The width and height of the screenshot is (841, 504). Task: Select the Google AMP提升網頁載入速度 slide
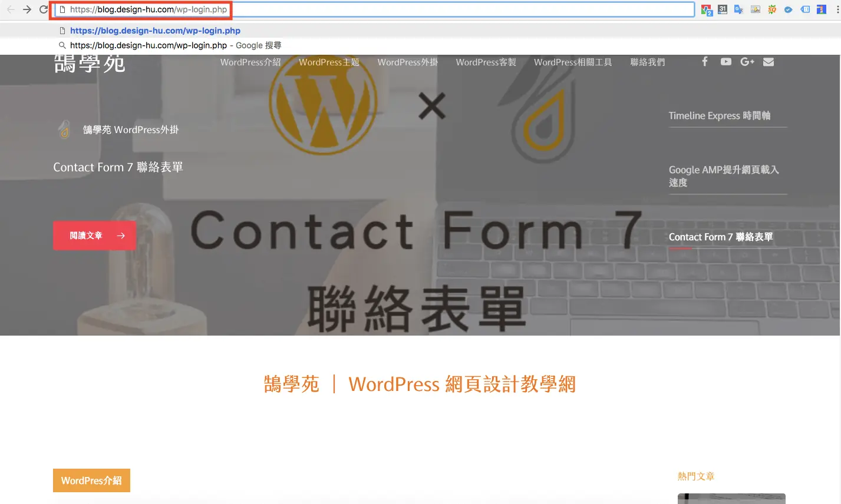[724, 176]
